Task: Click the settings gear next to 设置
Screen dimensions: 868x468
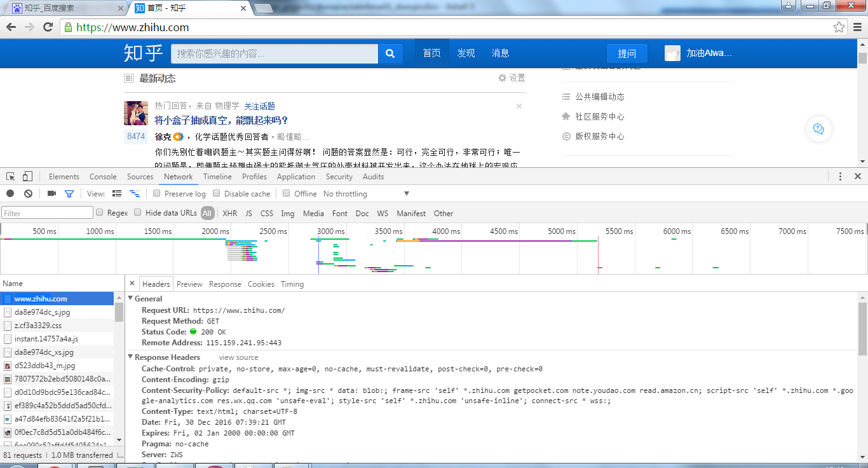Action: (x=502, y=78)
